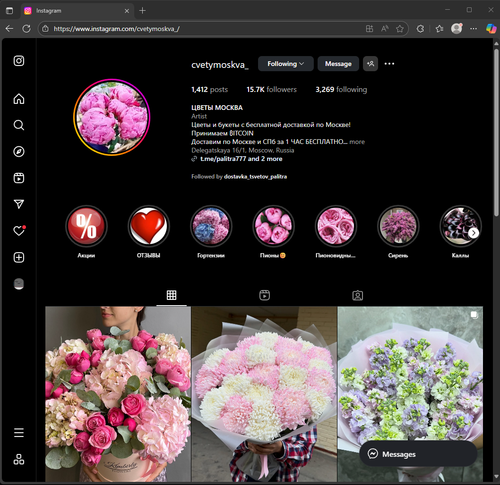
Task: Switch to the Reels profile tab
Action: (264, 295)
